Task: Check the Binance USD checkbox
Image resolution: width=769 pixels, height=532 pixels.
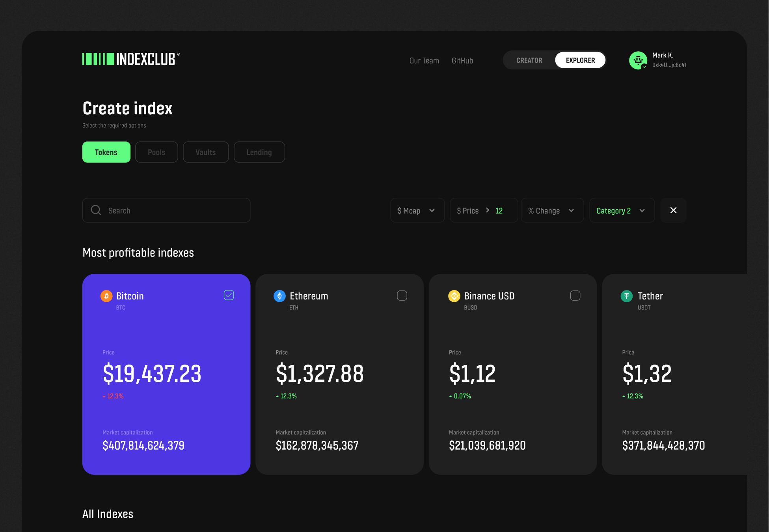Action: coord(575,296)
